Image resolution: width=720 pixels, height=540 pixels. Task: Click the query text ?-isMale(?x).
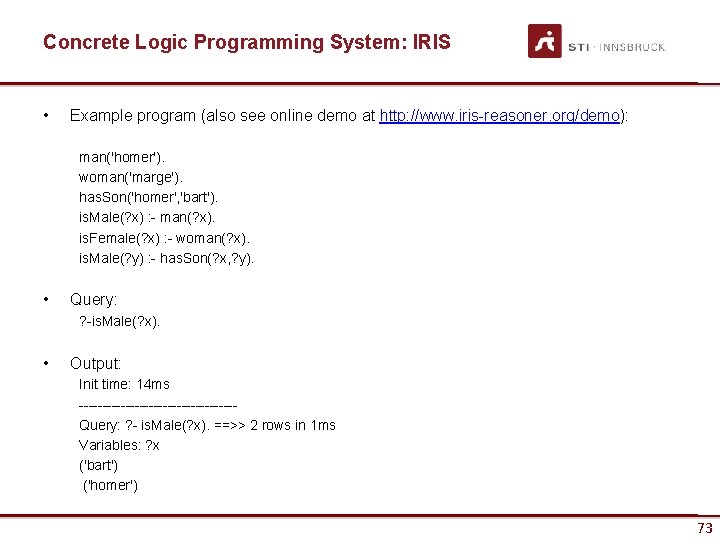tap(119, 321)
